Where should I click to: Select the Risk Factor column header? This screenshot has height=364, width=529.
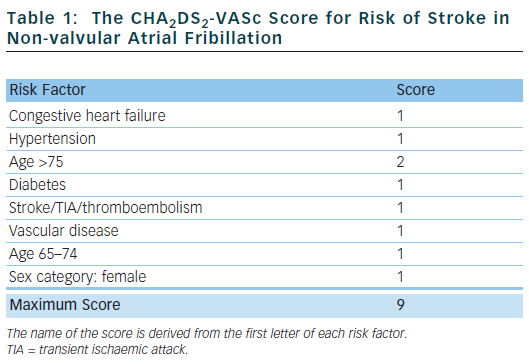[48, 90]
